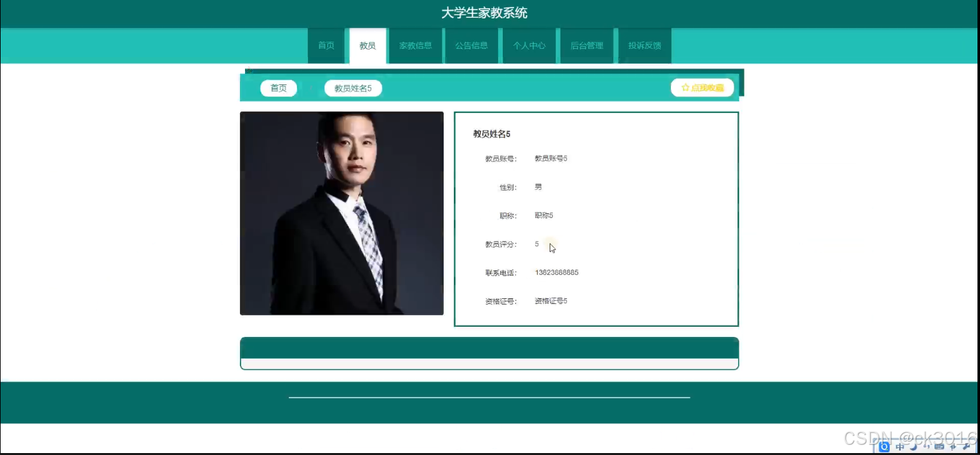
Task: Click the punctuation mode icon in IME bar
Action: [926, 446]
